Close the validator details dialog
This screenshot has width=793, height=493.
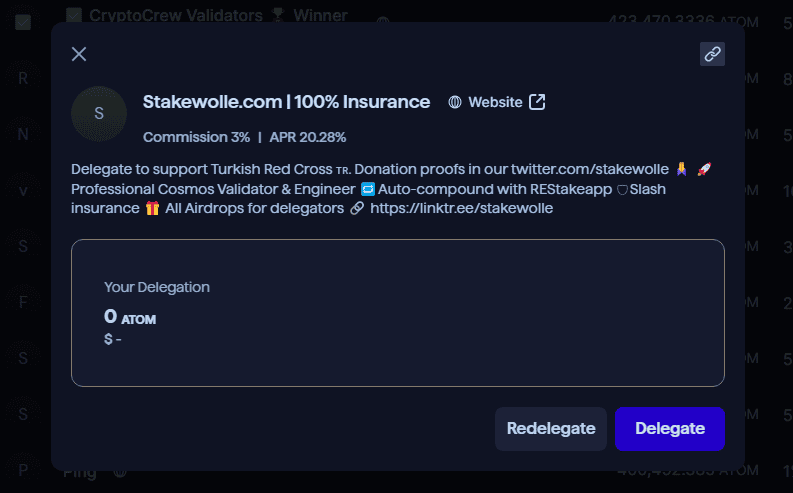(x=79, y=54)
